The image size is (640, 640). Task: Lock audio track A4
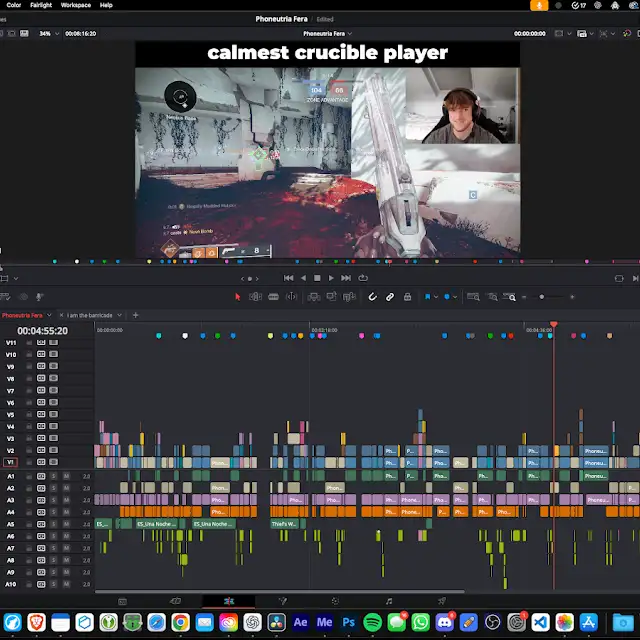(x=29, y=512)
